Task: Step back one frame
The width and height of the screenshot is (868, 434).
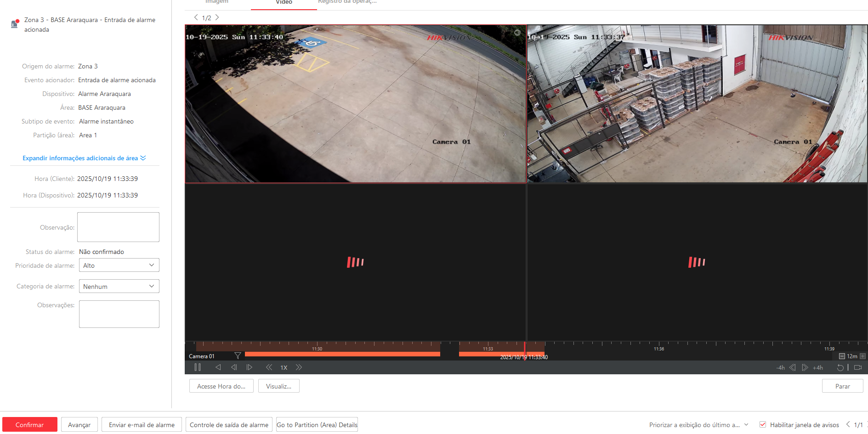Action: tap(234, 367)
